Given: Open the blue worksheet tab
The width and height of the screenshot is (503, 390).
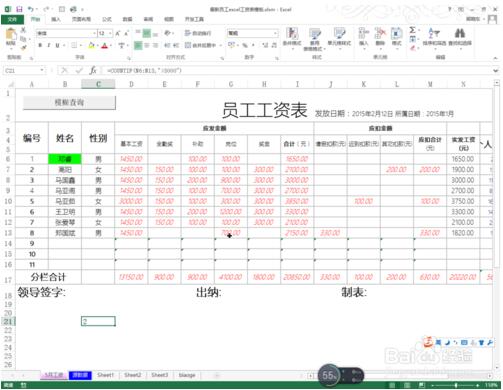Looking at the screenshot, I should click(80, 375).
